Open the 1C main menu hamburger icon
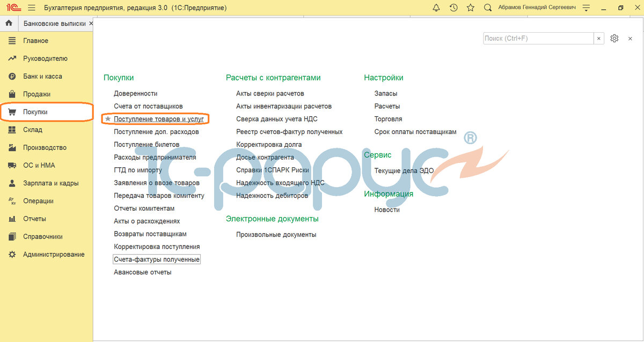Image resolution: width=644 pixels, height=342 pixels. [x=31, y=8]
